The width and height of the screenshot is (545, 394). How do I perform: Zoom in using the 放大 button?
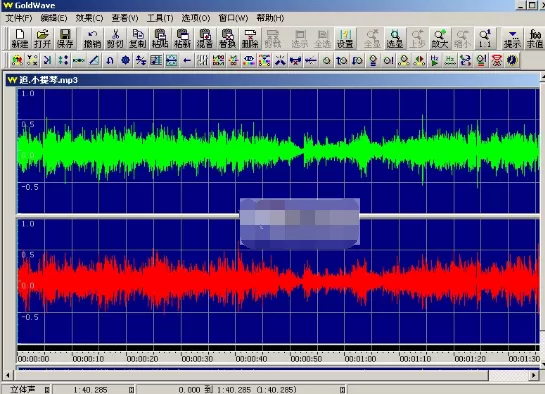click(440, 39)
